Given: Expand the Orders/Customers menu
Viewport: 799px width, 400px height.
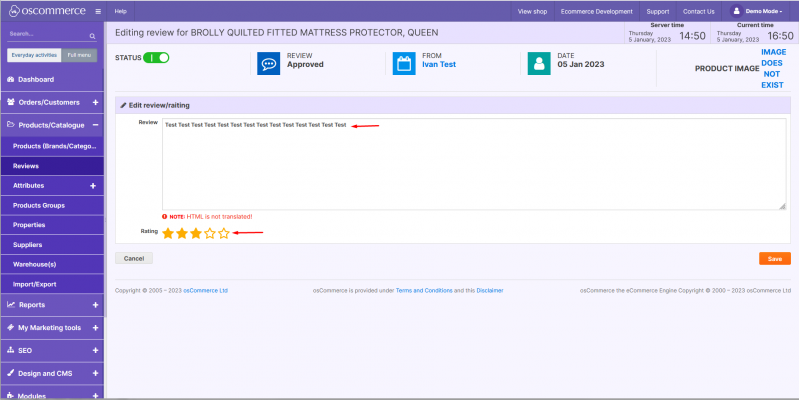Looking at the screenshot, I should pyautogui.click(x=95, y=102).
